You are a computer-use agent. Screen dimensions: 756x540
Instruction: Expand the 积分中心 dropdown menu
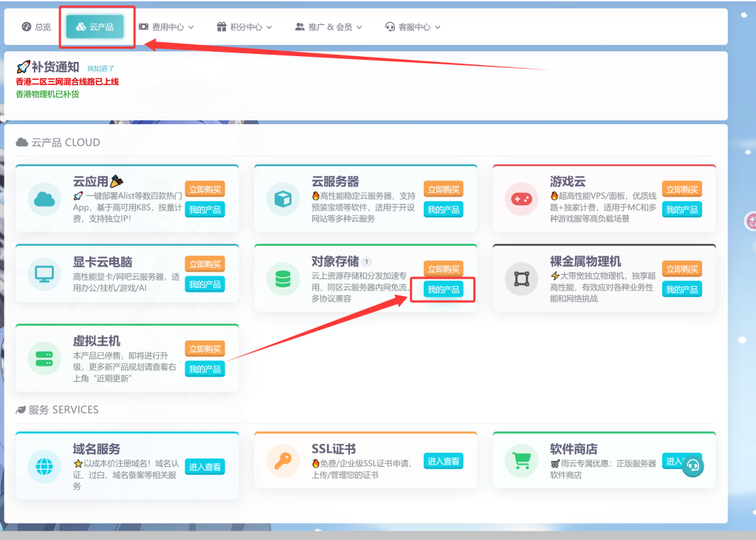coord(244,27)
